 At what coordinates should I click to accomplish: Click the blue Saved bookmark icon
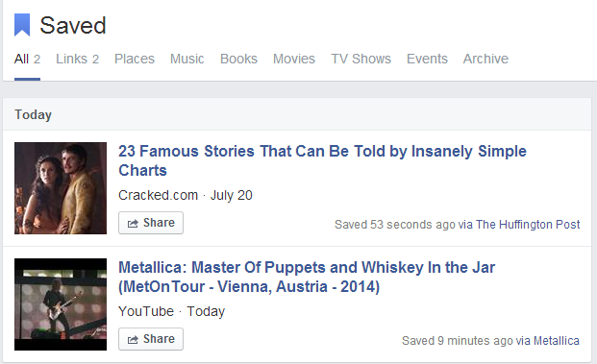(x=22, y=25)
